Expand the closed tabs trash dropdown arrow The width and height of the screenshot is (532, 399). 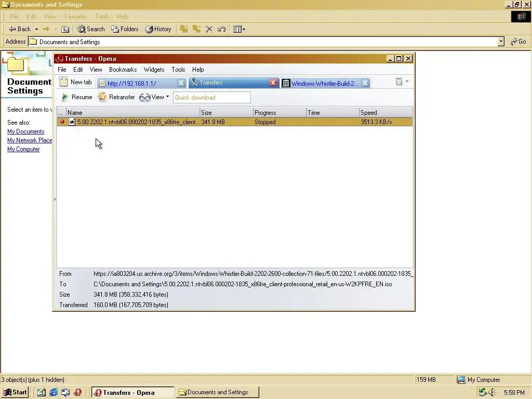click(x=407, y=82)
